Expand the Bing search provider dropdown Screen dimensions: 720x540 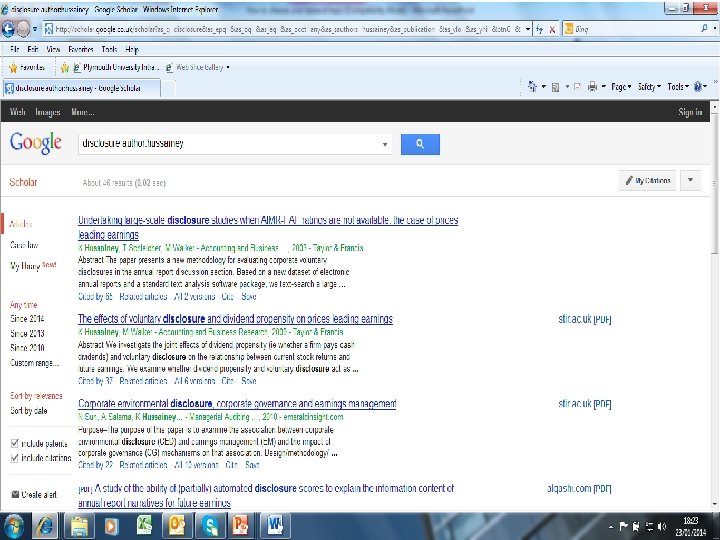[715, 28]
